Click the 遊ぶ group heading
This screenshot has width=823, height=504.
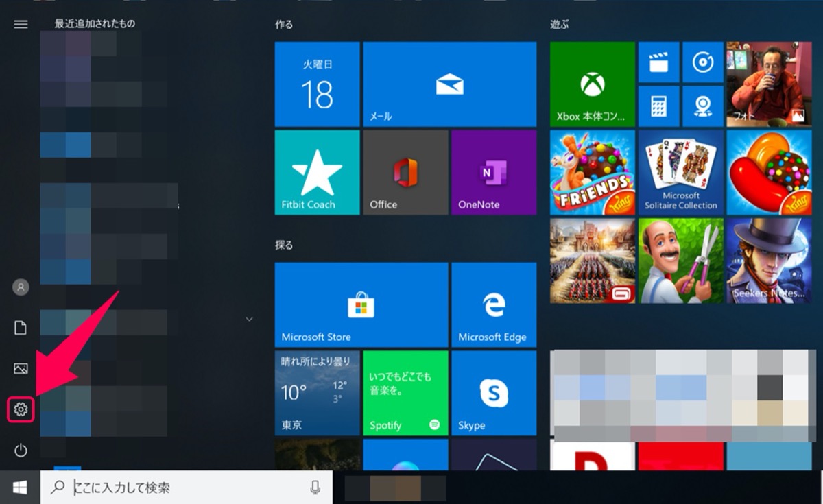click(560, 25)
